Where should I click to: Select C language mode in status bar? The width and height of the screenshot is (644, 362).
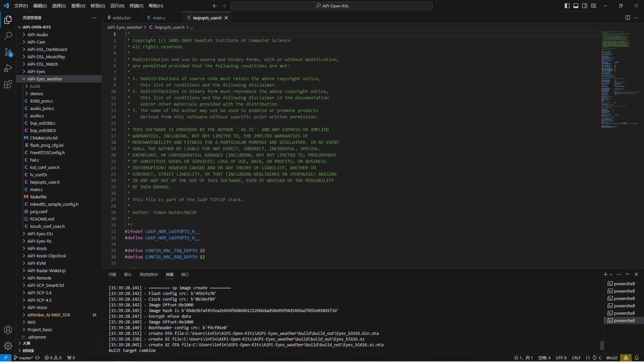[600, 358]
